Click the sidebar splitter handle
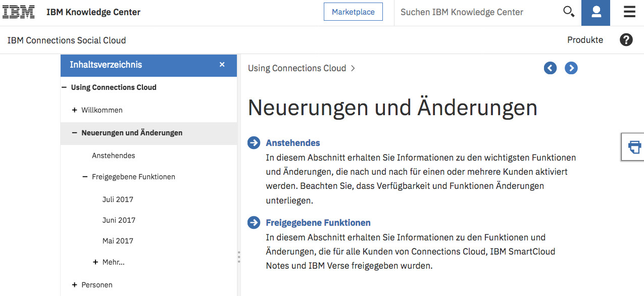 click(239, 257)
